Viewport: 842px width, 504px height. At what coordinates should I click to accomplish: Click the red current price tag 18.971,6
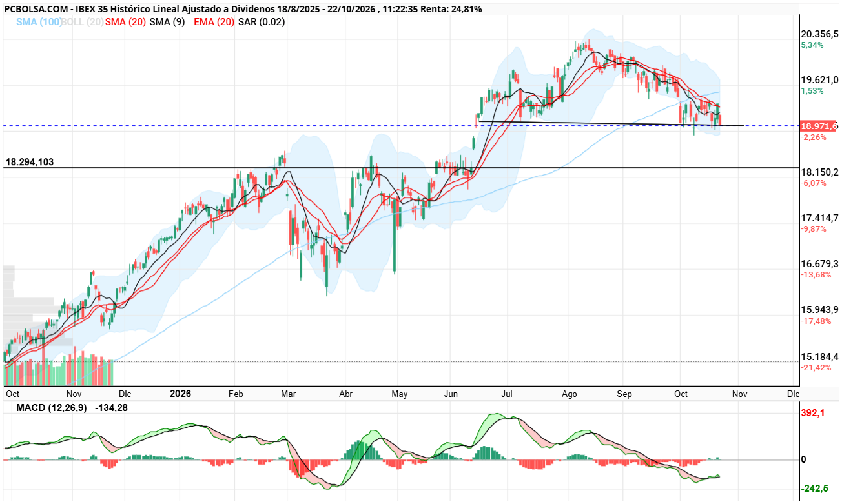(x=818, y=126)
